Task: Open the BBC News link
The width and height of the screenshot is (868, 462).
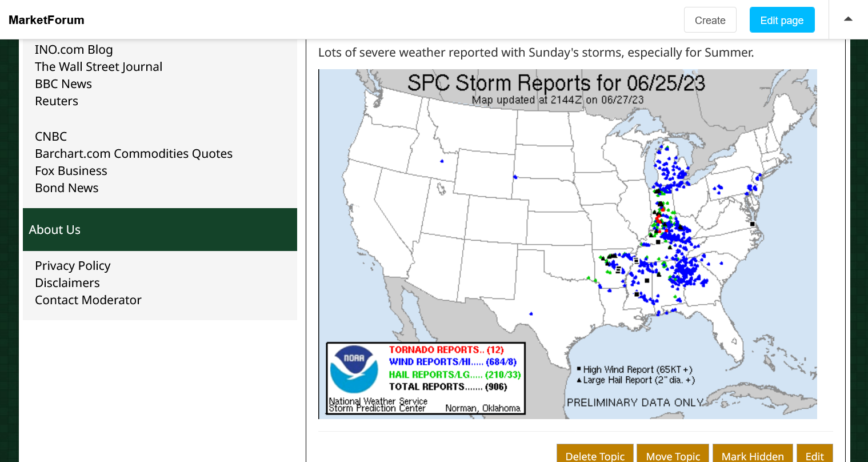Action: [x=63, y=84]
